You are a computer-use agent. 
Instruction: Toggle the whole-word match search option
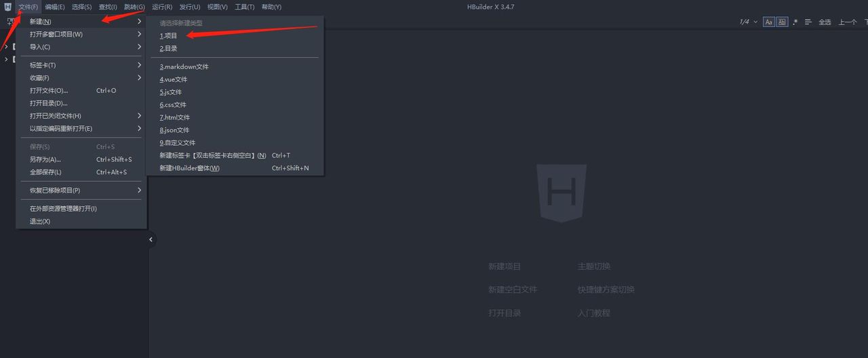pyautogui.click(x=782, y=22)
